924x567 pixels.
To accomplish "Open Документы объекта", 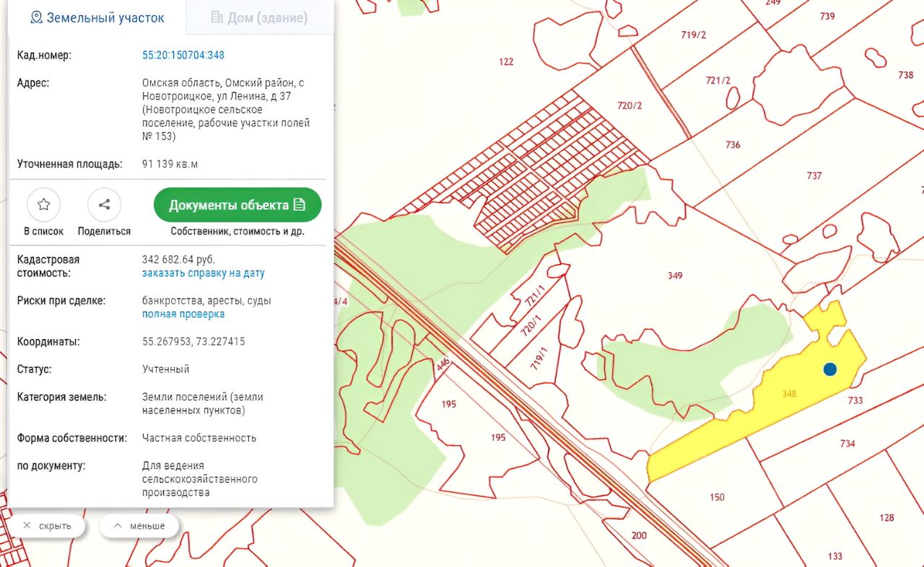I will pyautogui.click(x=237, y=205).
